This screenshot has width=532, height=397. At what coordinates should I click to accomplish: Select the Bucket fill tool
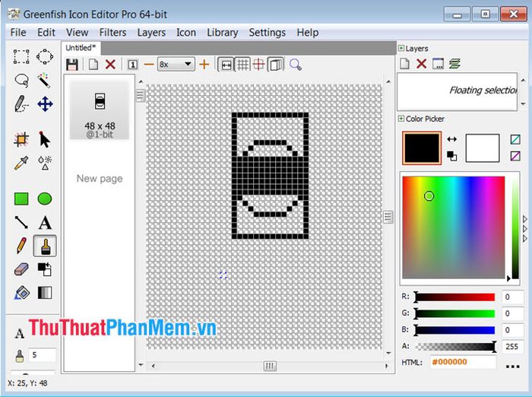22,293
